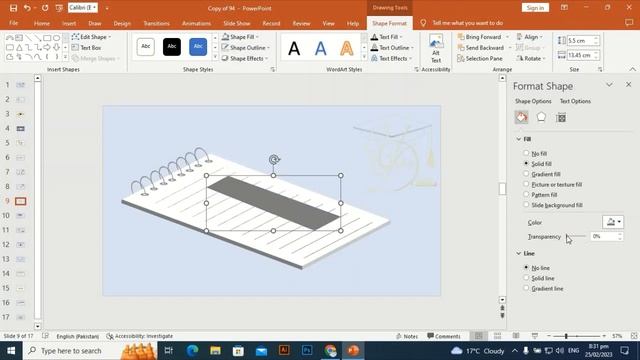
Task: Edit the shape width field 13.45 cm
Action: point(580,55)
